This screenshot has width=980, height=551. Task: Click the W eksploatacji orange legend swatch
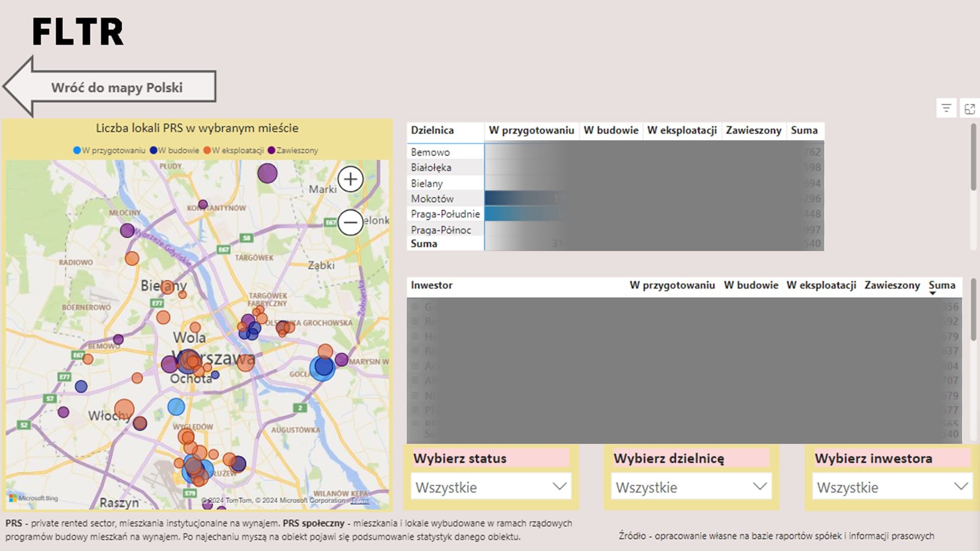[x=207, y=151]
